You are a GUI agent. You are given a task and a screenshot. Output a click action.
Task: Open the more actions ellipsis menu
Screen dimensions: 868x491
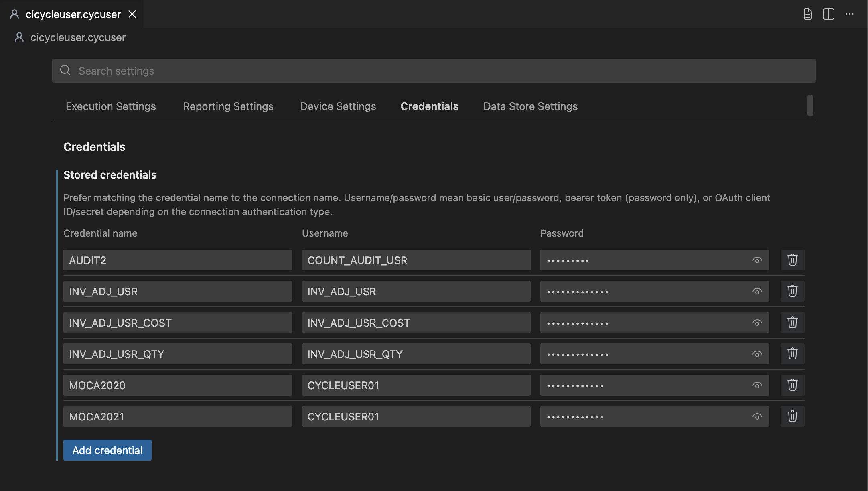point(850,14)
